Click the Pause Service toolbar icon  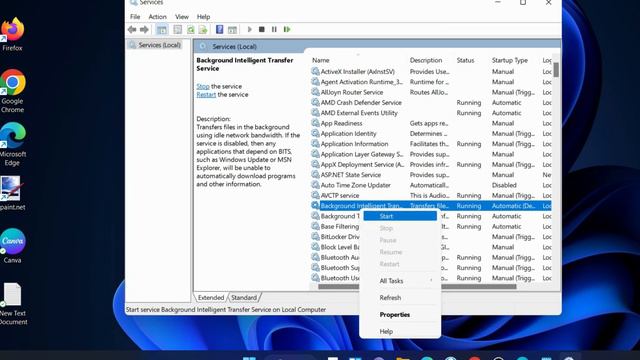[274, 29]
